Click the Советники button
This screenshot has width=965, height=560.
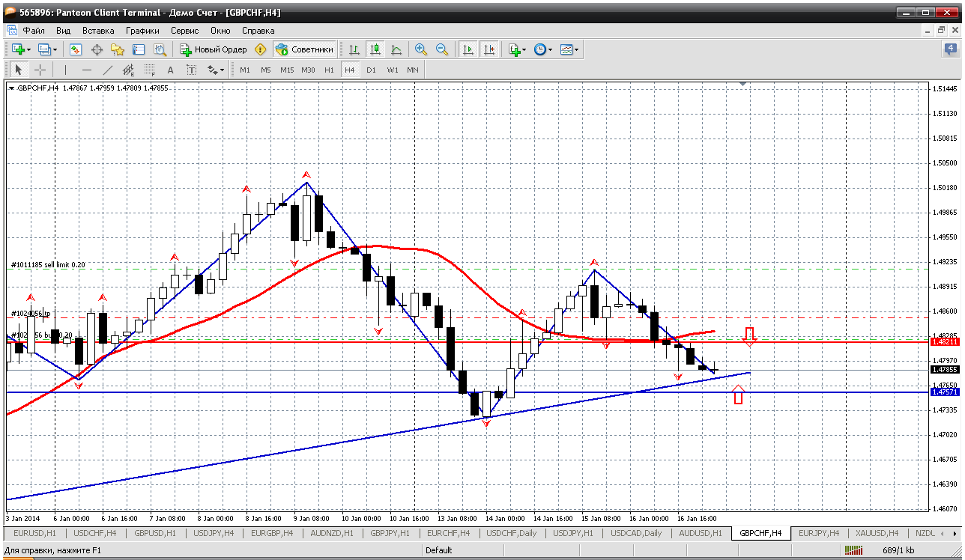coord(305,49)
